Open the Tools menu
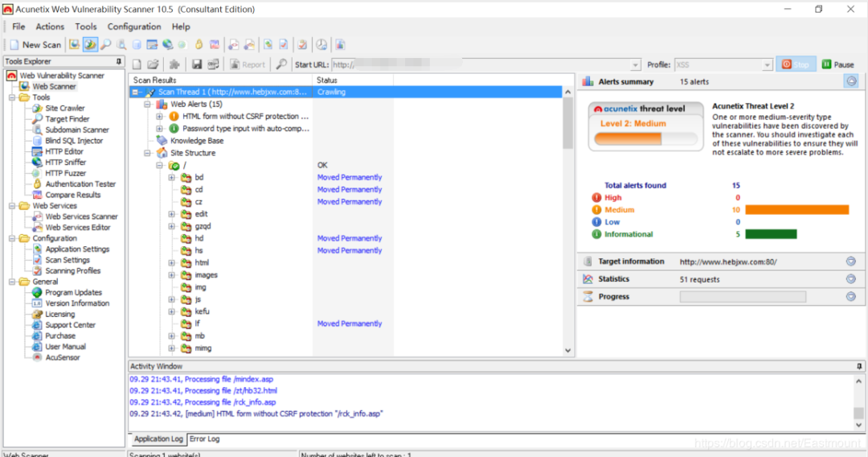 click(x=86, y=27)
